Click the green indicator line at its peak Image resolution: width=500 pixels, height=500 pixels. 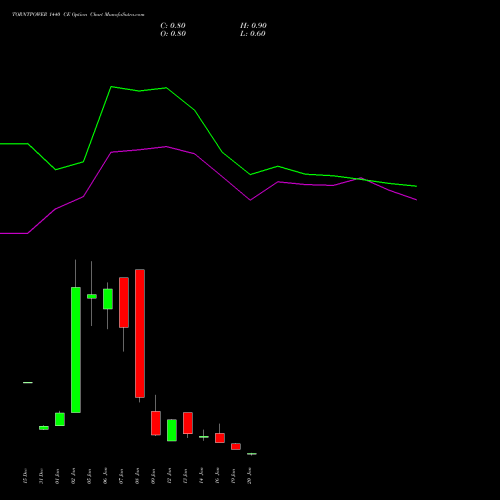pos(111,87)
